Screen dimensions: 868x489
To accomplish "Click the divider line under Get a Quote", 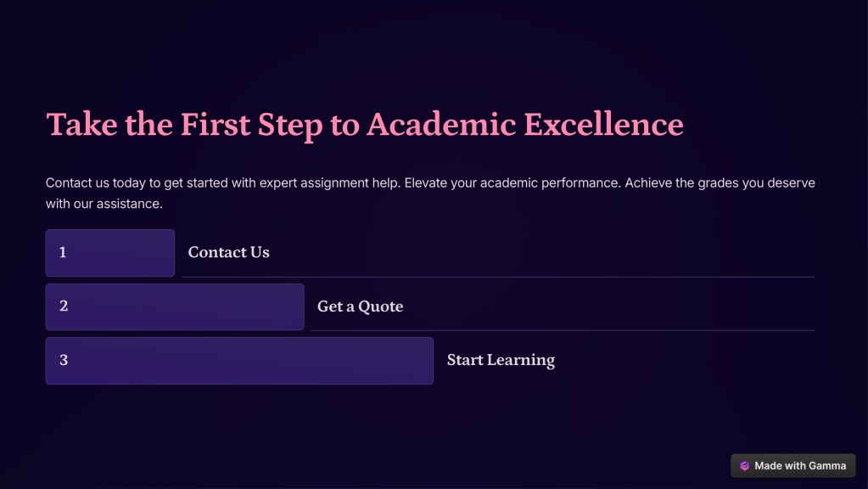I will tap(563, 330).
